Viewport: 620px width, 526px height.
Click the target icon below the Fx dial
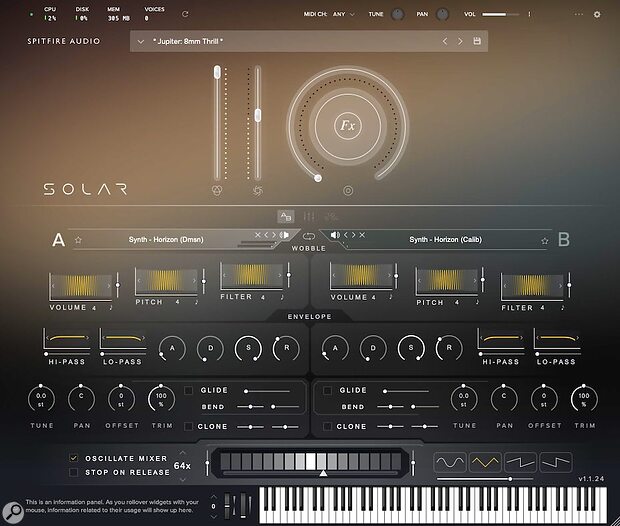348,191
